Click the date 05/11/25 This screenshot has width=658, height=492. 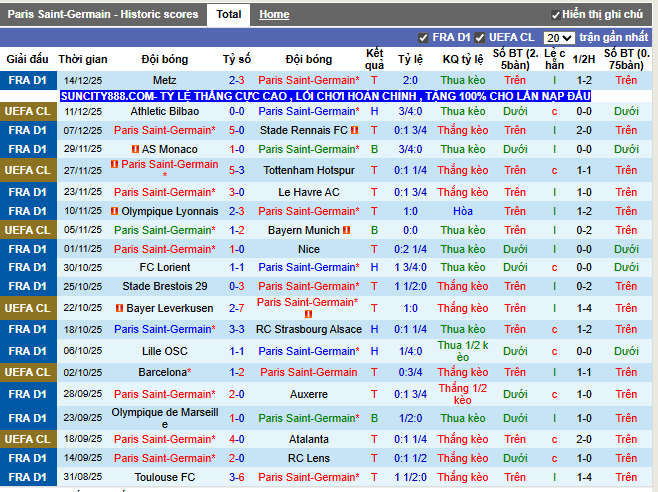pos(83,230)
